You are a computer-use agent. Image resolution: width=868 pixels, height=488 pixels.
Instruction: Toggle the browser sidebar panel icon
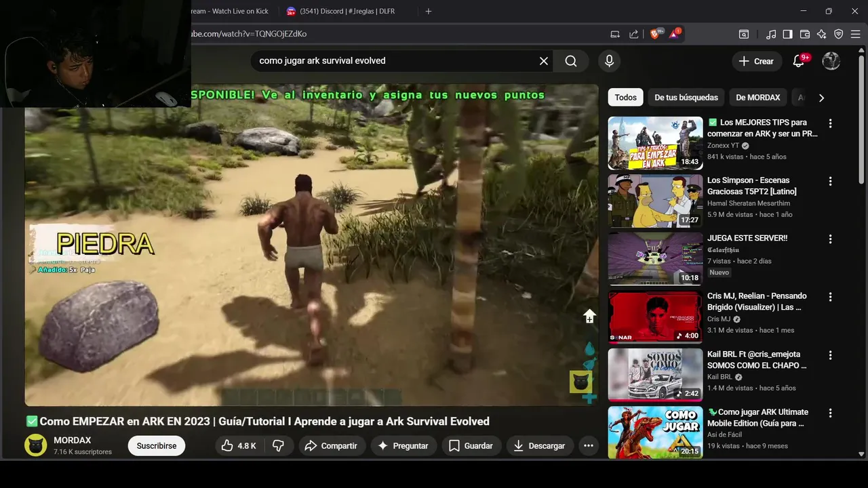(x=787, y=34)
